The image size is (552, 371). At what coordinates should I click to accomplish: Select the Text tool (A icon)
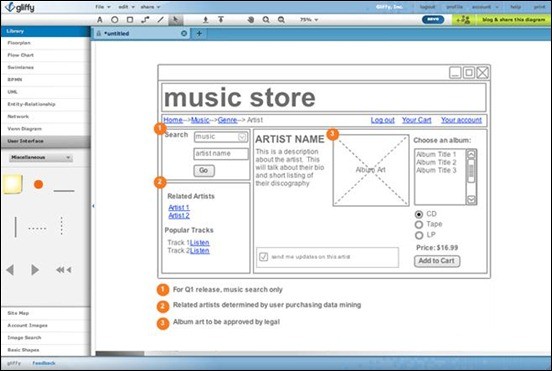(100, 20)
